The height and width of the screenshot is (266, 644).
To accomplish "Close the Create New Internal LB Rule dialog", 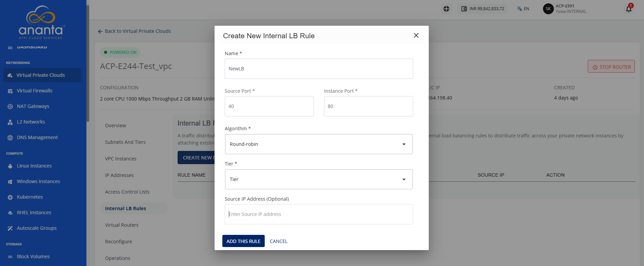I will (416, 36).
